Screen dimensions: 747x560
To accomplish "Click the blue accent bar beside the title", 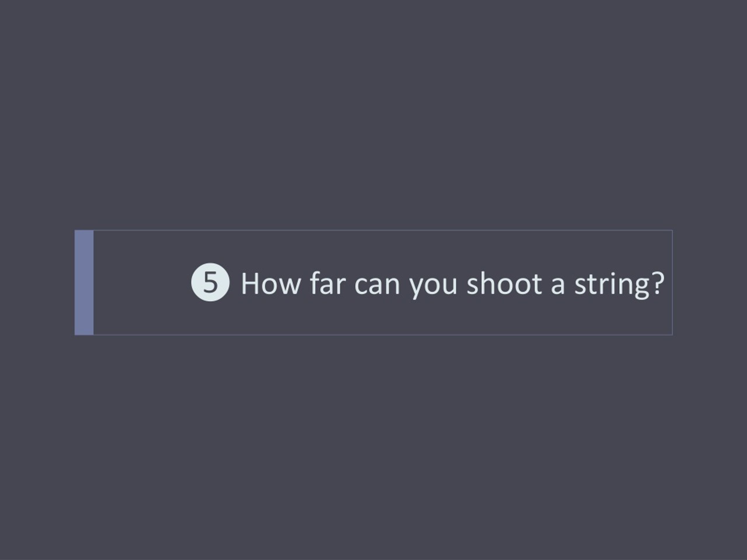I will tap(84, 283).
